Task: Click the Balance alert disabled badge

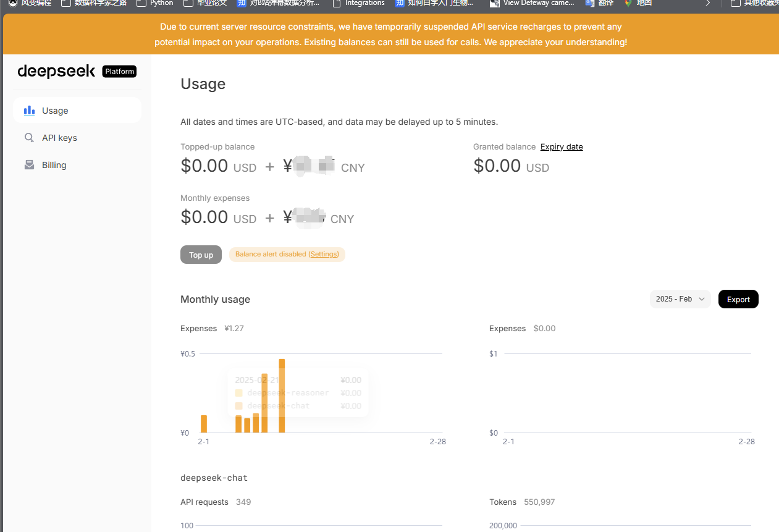Action: click(287, 254)
